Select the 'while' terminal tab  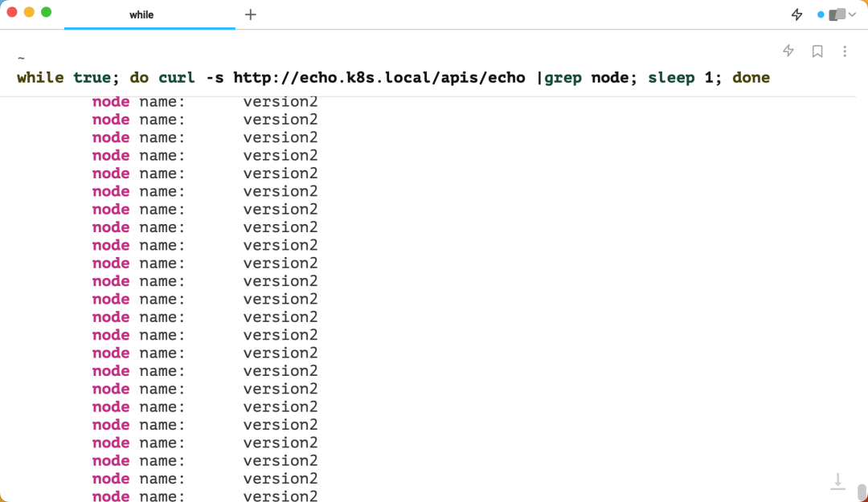click(x=149, y=15)
